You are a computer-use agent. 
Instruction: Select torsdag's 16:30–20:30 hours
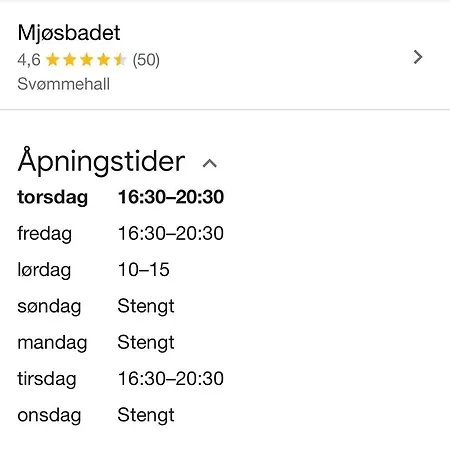point(171,197)
